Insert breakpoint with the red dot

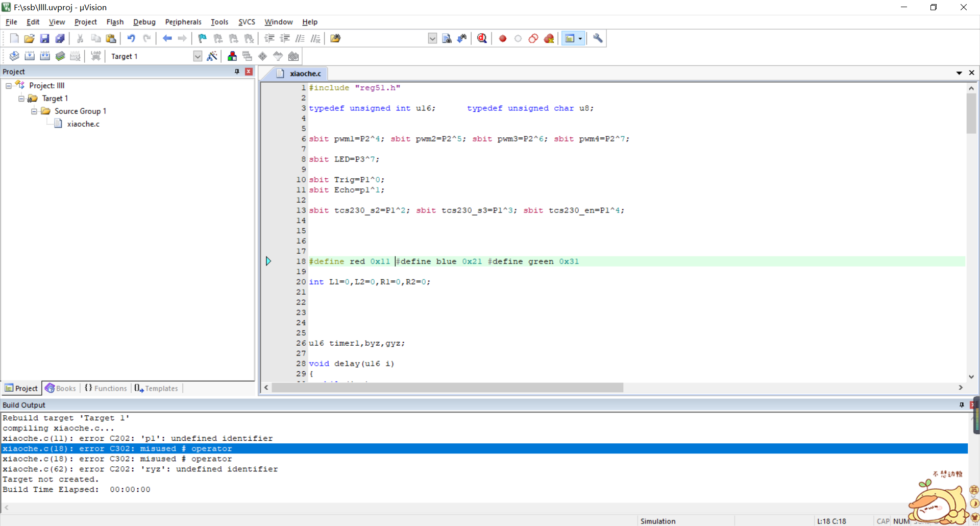click(x=503, y=38)
